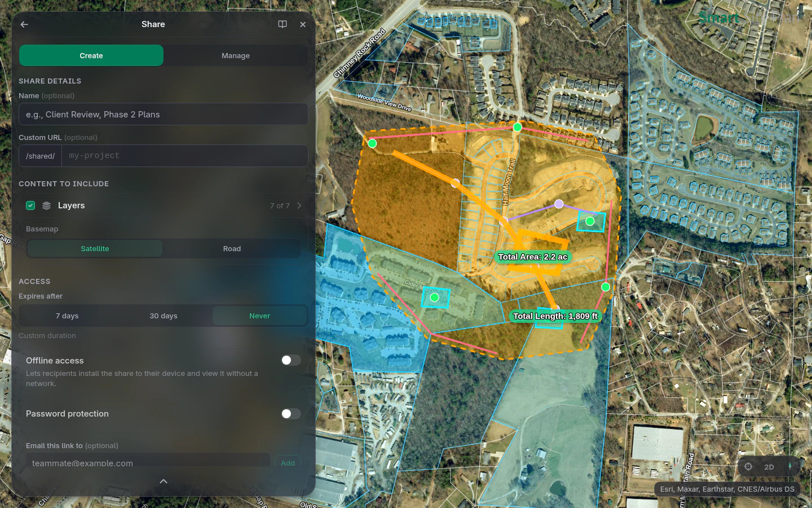The width and height of the screenshot is (812, 508).
Task: Click the Woodside View Drive map label
Action: [385, 103]
